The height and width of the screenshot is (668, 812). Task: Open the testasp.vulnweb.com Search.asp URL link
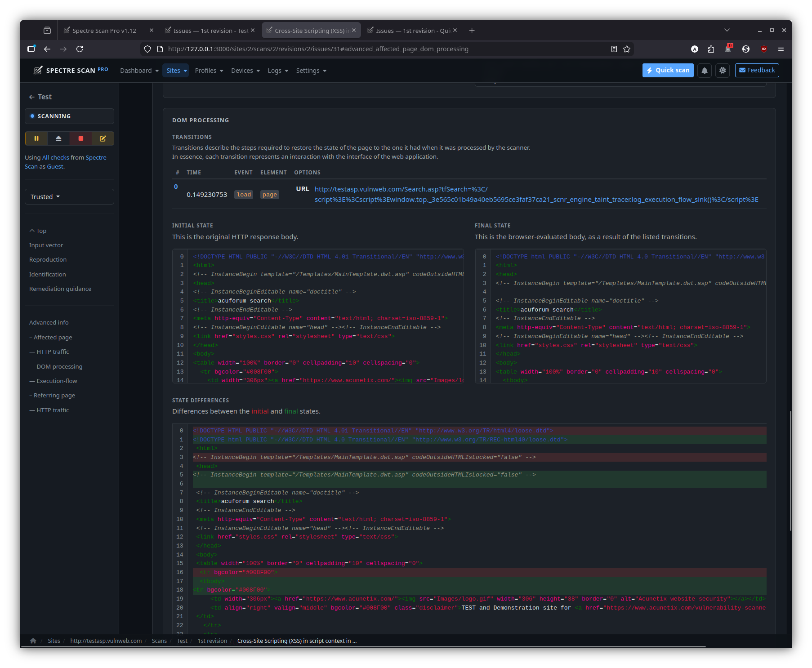tap(536, 194)
